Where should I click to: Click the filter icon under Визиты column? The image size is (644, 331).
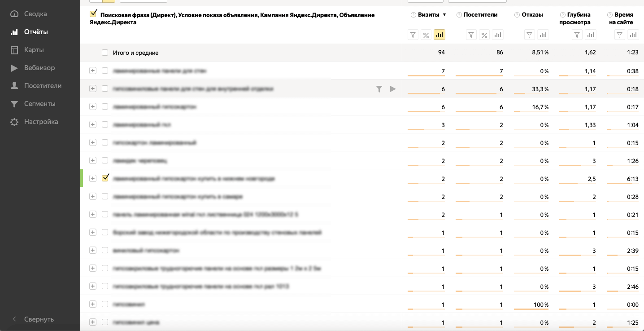pos(413,35)
